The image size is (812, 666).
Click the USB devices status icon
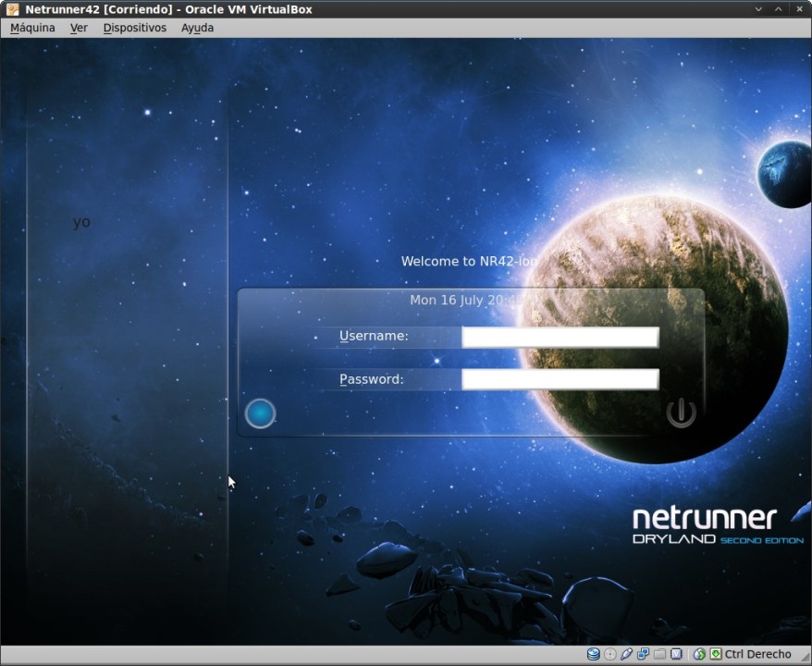628,654
